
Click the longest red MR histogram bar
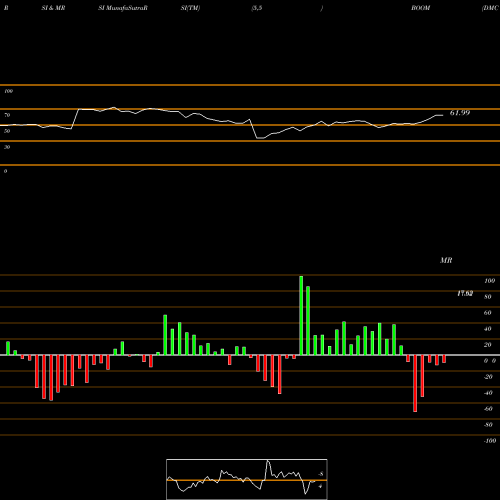coord(415,383)
